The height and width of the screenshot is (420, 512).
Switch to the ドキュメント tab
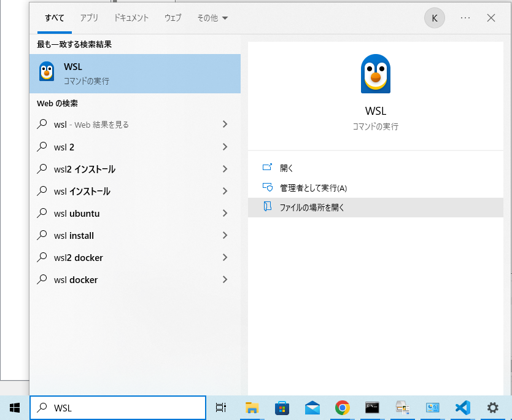[x=131, y=18]
